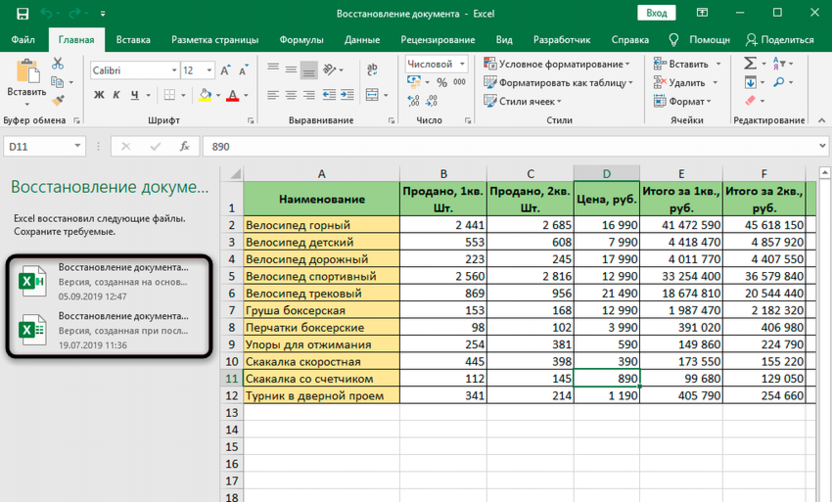This screenshot has height=502, width=832.
Task: Activate the Format Painter brush
Action: click(58, 100)
